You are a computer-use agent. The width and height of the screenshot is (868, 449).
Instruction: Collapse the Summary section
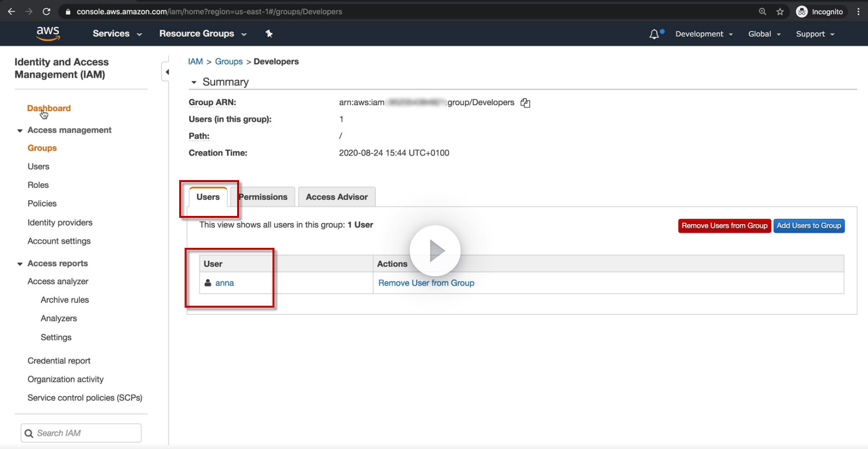pyautogui.click(x=194, y=82)
